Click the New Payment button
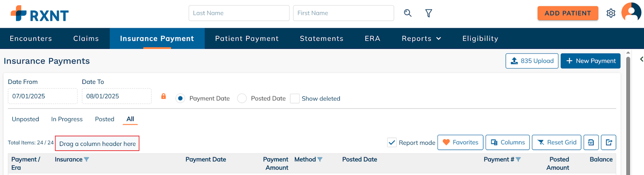644x175 pixels. pyautogui.click(x=590, y=61)
